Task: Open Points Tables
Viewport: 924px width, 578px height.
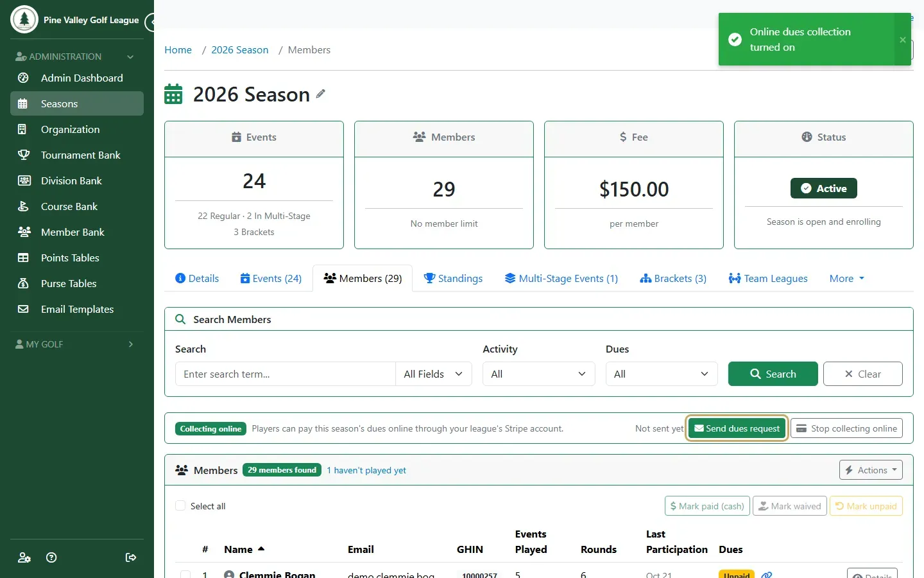Action: (x=77, y=258)
